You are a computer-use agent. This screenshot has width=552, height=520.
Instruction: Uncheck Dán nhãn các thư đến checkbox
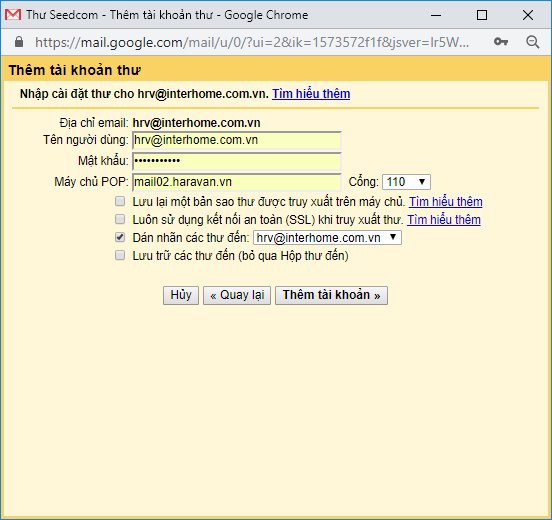120,237
